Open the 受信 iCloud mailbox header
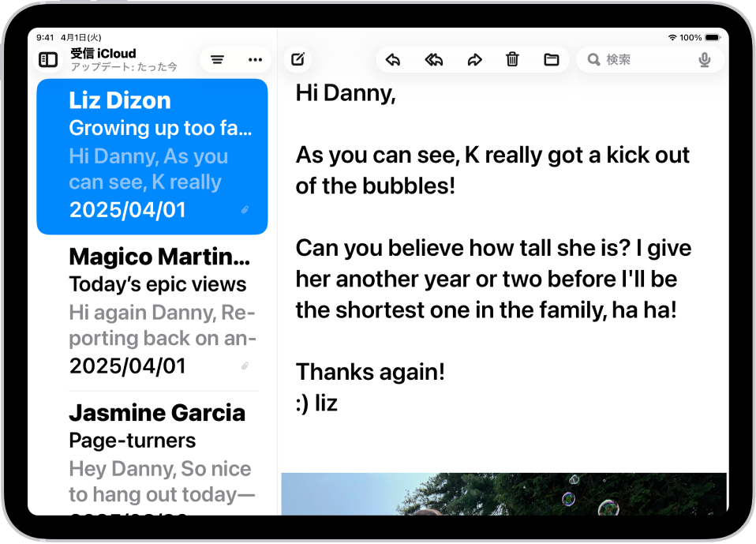Image resolution: width=756 pixels, height=544 pixels. coord(103,53)
